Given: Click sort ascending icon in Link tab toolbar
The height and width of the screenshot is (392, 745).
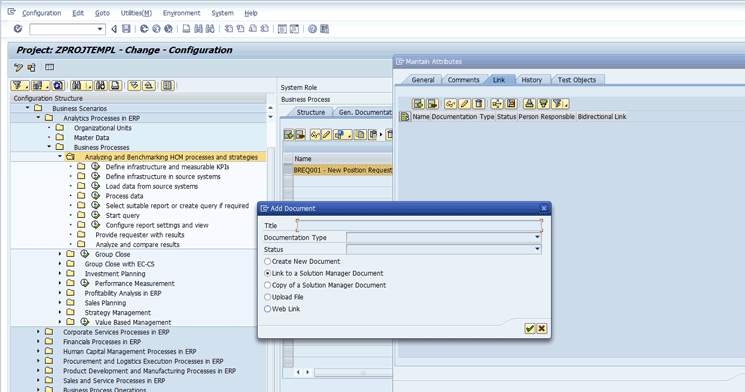Looking at the screenshot, I should [529, 104].
